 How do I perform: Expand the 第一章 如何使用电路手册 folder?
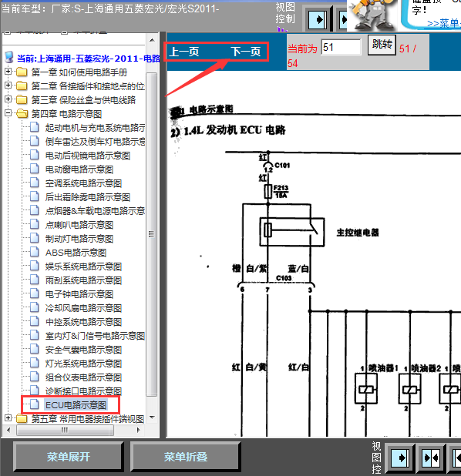point(8,72)
